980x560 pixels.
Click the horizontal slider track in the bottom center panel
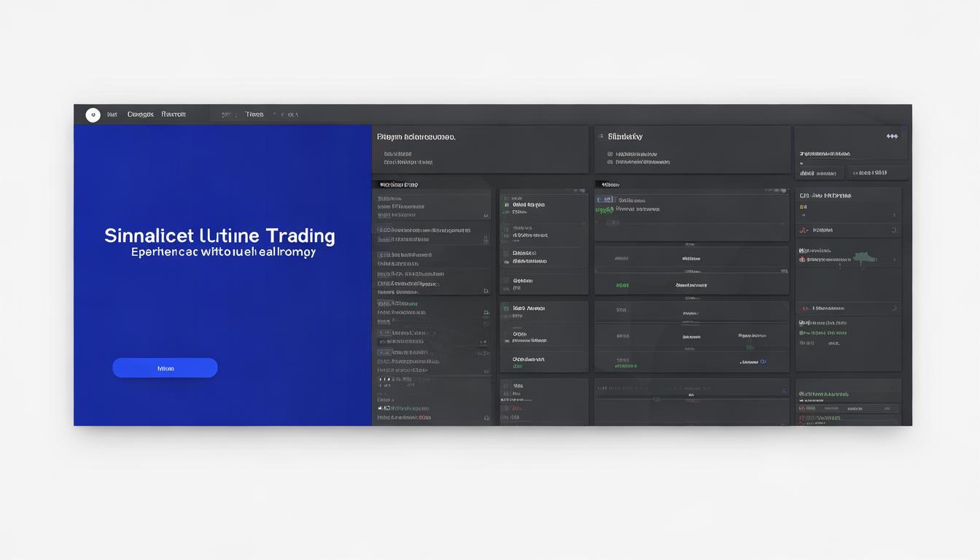pyautogui.click(x=691, y=389)
